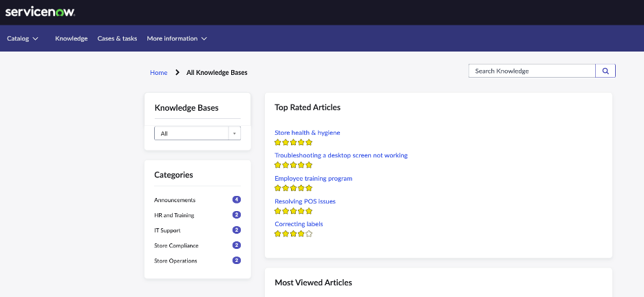Click the Search Knowledge input field
Viewport: 644px width, 297px height.
click(532, 71)
